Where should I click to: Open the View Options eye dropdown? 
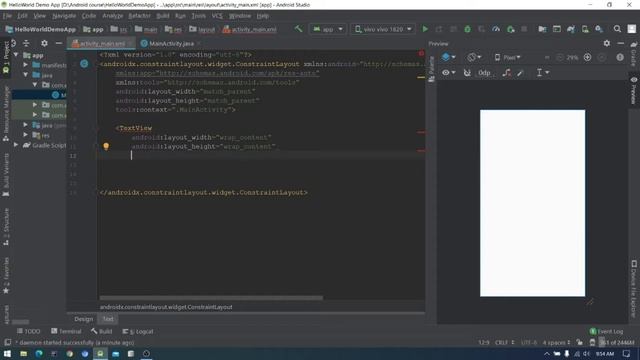(x=448, y=73)
